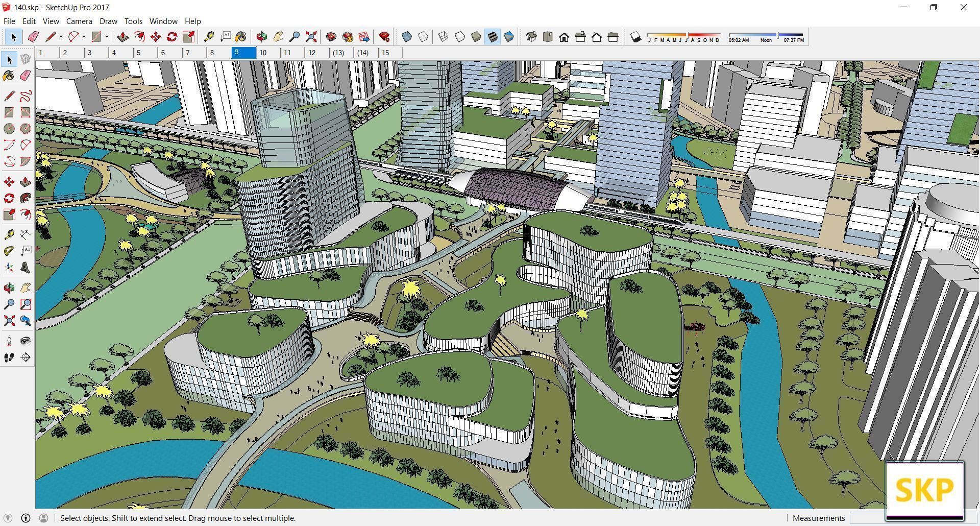Open the View menu

[51, 21]
